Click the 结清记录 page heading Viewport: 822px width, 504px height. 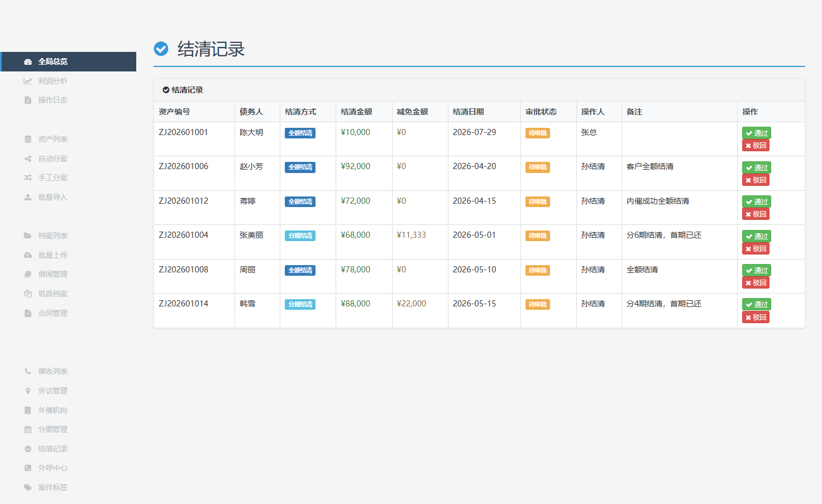(x=211, y=49)
